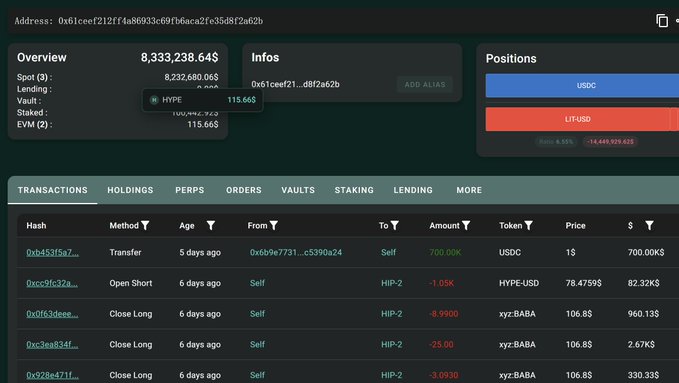Click the Spot (3) overview row
The image size is (679, 383).
click(117, 77)
